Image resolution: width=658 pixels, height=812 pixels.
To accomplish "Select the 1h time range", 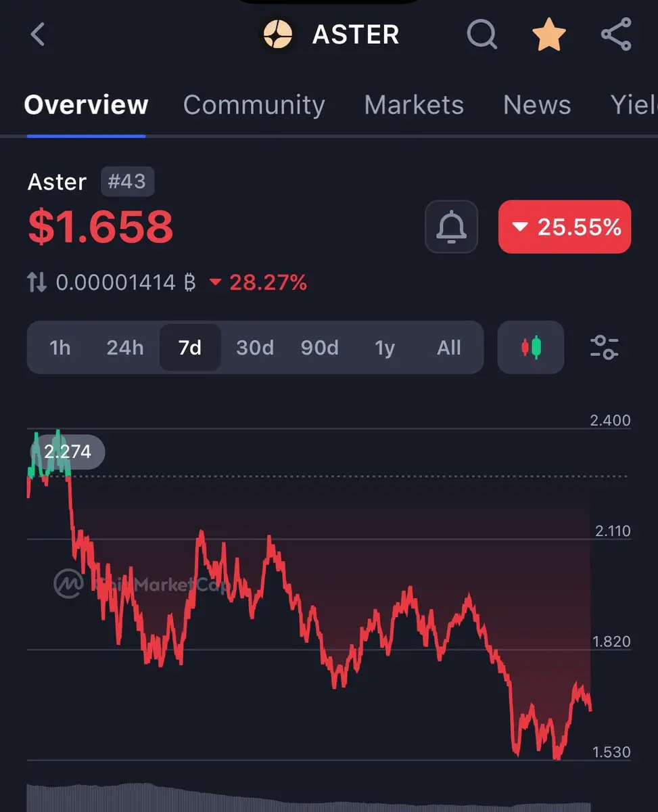I will tap(60, 348).
